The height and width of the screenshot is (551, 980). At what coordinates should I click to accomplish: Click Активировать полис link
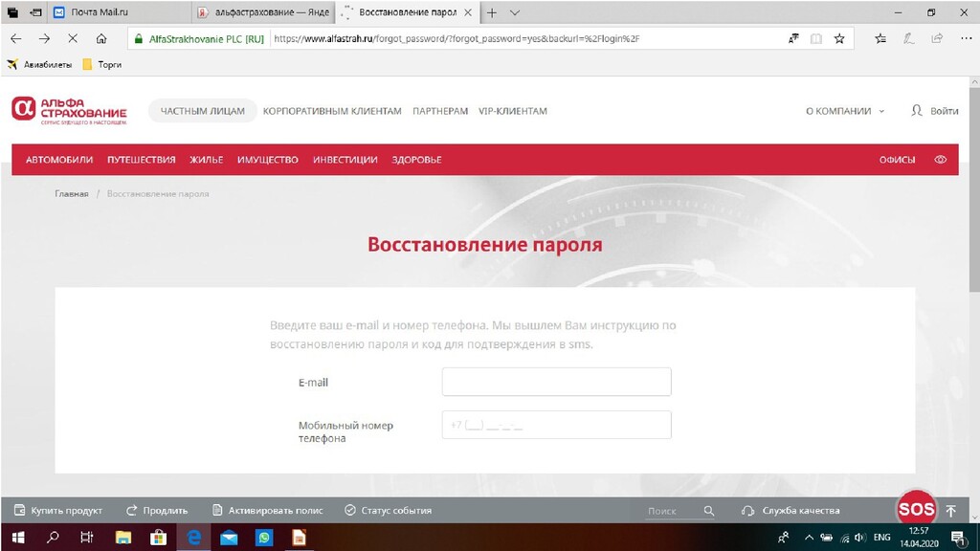pyautogui.click(x=268, y=511)
